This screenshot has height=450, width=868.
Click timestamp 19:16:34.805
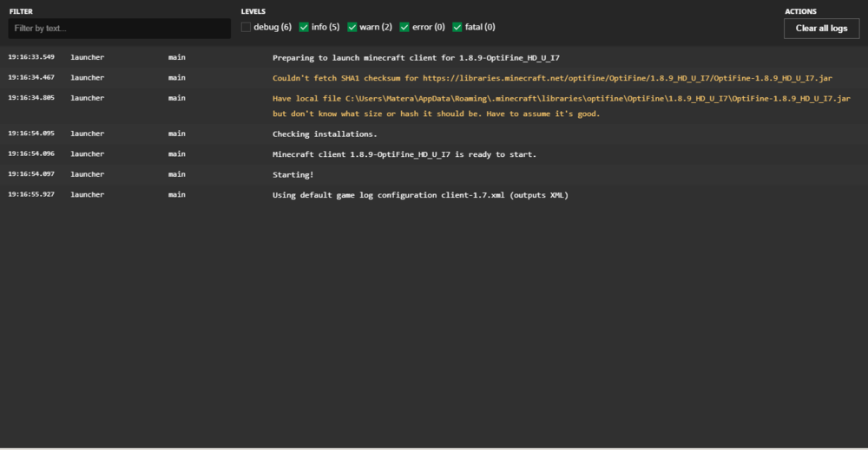click(x=31, y=98)
